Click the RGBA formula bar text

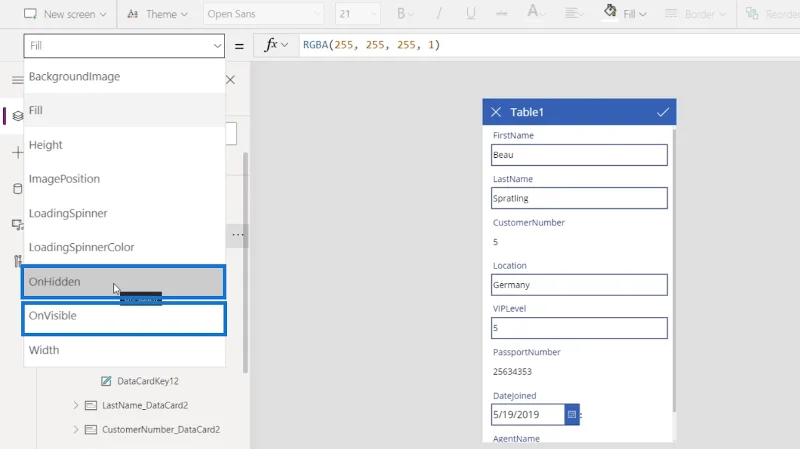point(371,45)
